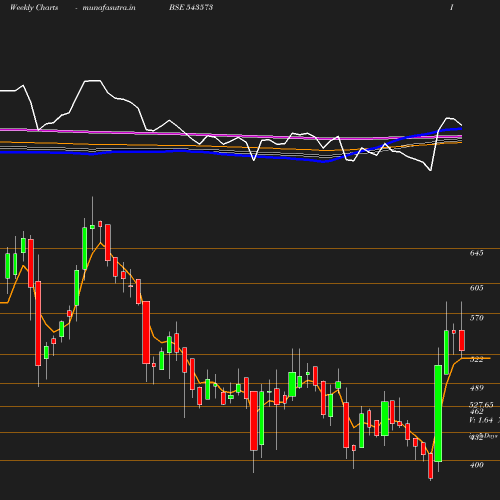Click the 527.65 last price value
This screenshot has width=500, height=500.
pyautogui.click(x=481, y=405)
